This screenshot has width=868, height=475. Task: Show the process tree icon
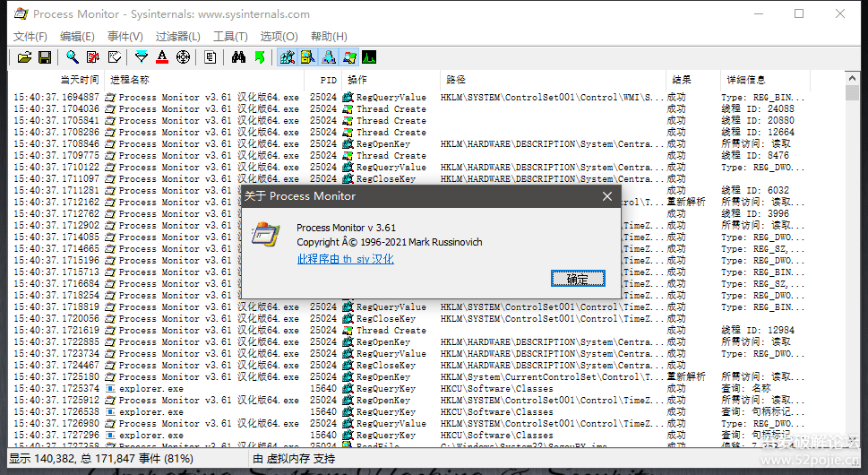coord(210,57)
